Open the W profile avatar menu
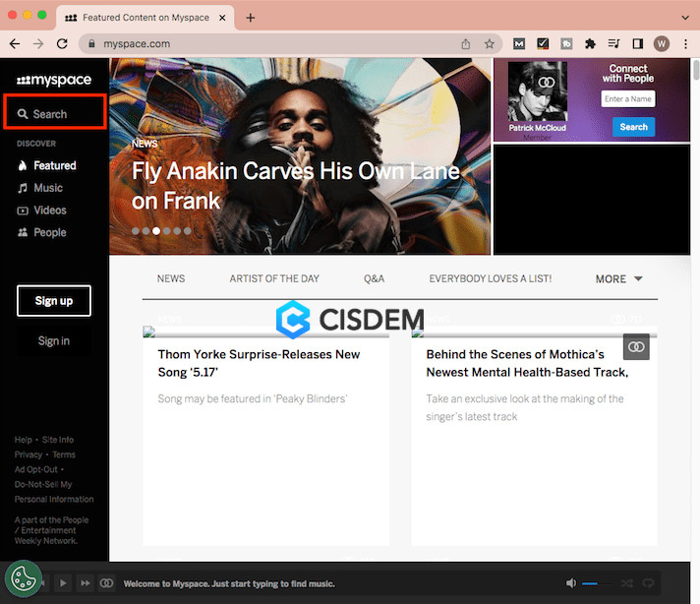The height and width of the screenshot is (604, 700). (662, 44)
